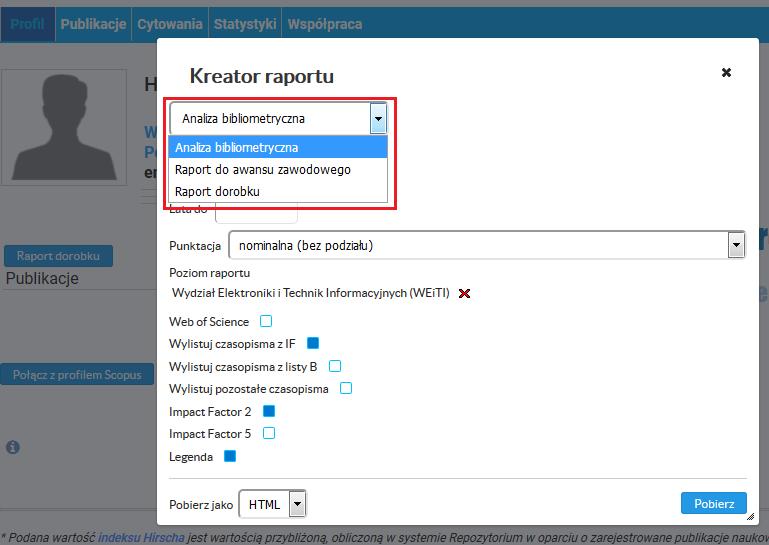Check Wylistuj czasopisma z listy B
The height and width of the screenshot is (545, 769).
click(x=335, y=366)
